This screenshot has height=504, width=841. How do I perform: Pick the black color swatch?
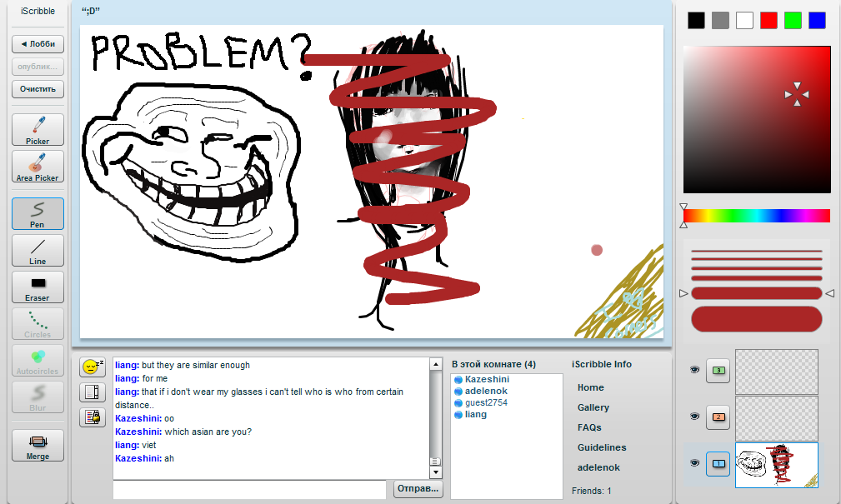point(696,20)
